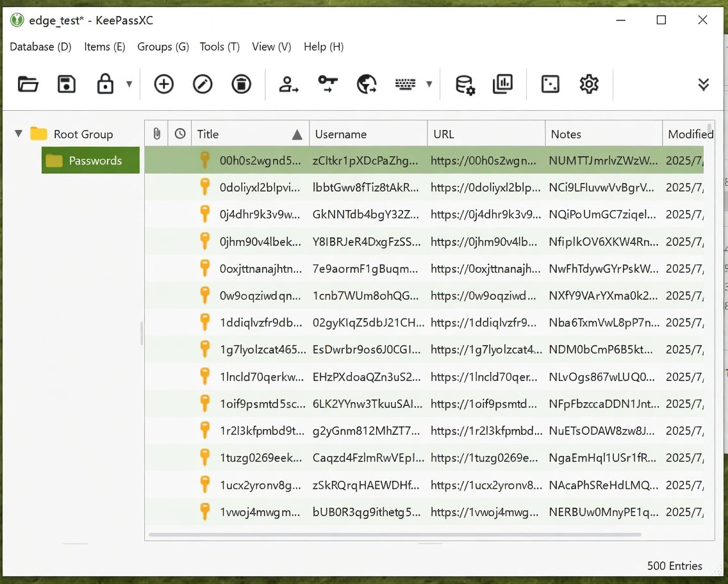This screenshot has width=728, height=584.
Task: Open the password generator dice icon
Action: 550,85
